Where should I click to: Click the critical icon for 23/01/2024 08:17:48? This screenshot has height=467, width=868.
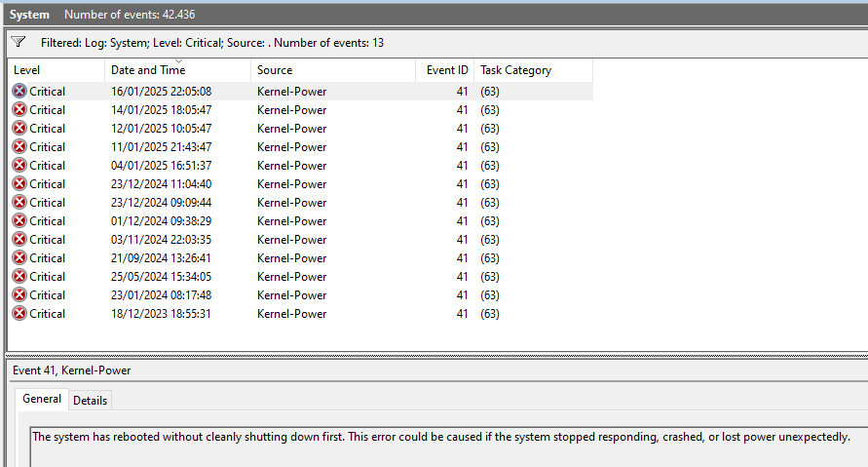pos(19,294)
